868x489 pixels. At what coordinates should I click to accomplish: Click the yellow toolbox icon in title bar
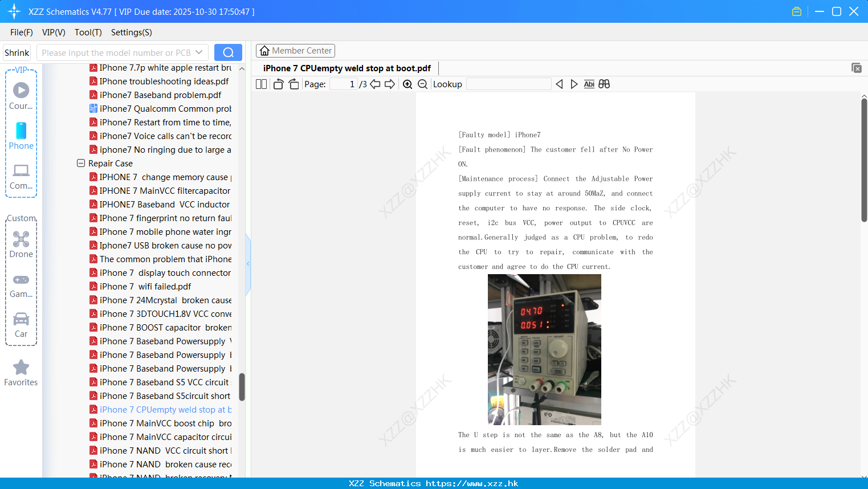click(797, 11)
